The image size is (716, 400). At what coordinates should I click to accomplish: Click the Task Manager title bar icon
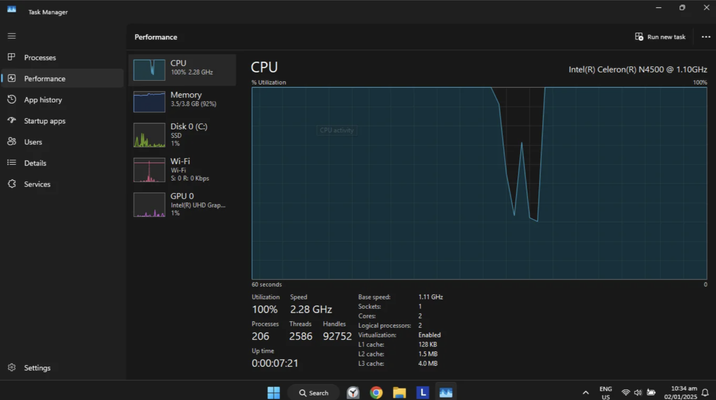coord(12,10)
